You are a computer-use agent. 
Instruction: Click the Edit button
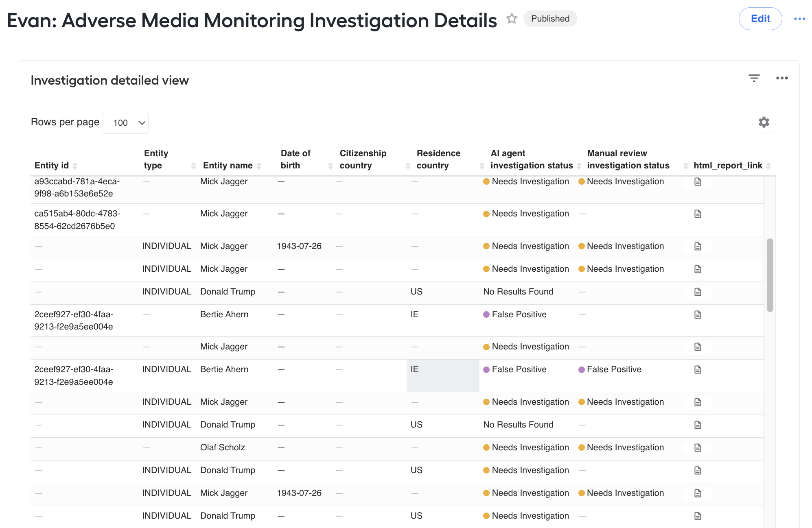[760, 19]
